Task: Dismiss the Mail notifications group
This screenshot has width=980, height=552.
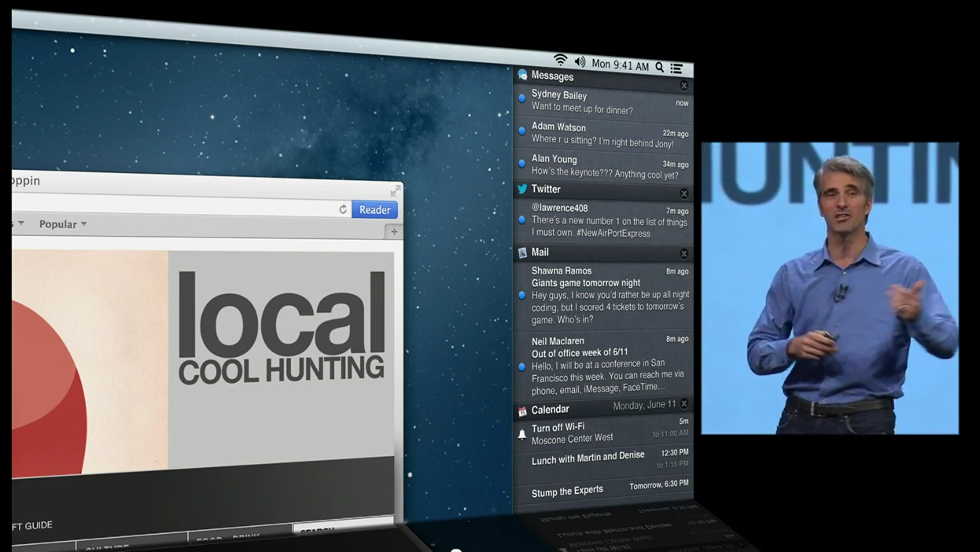Action: tap(683, 253)
